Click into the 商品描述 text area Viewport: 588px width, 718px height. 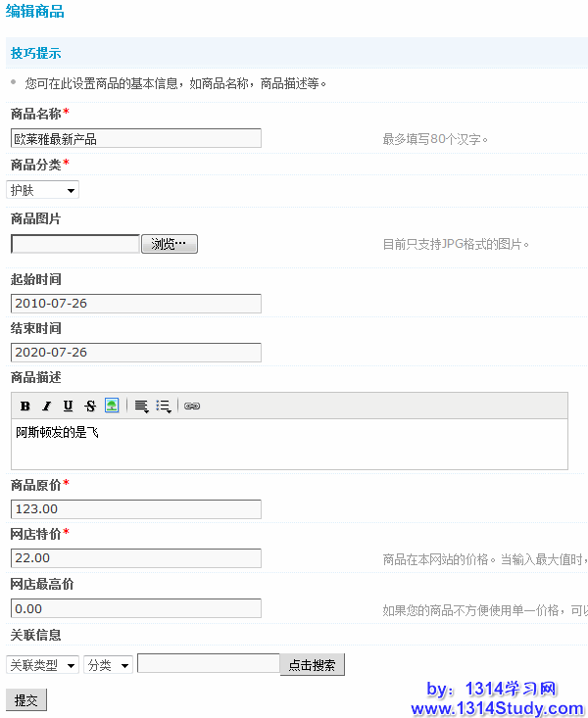pyautogui.click(x=289, y=446)
